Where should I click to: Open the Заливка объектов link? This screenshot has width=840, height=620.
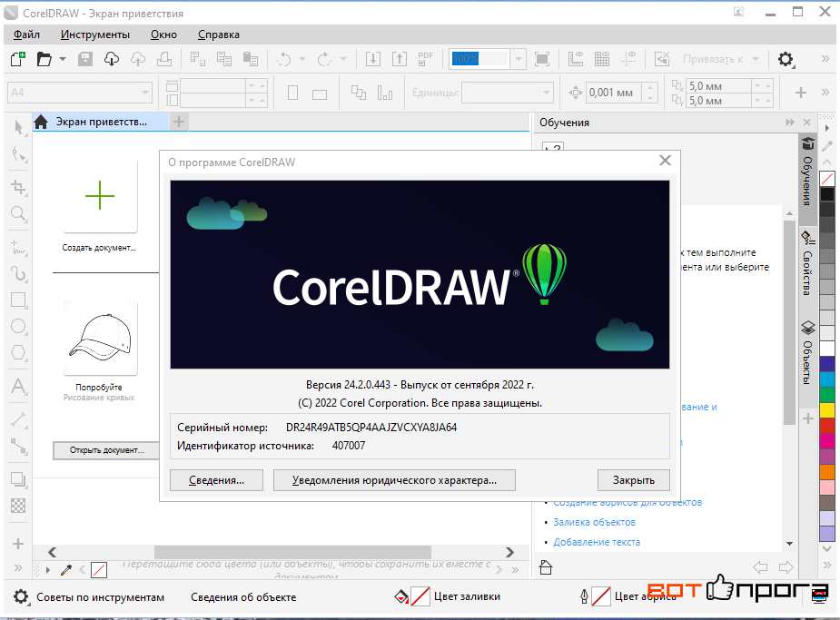click(x=594, y=522)
